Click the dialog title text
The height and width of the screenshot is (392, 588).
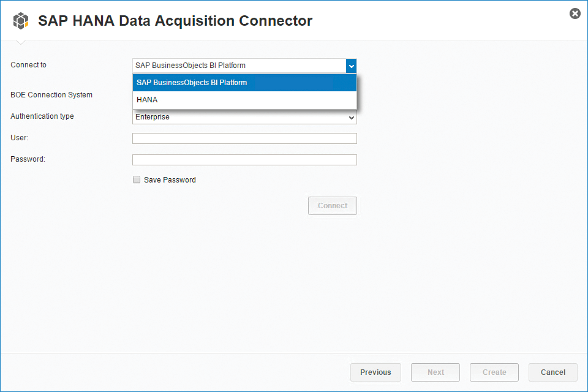tap(175, 21)
